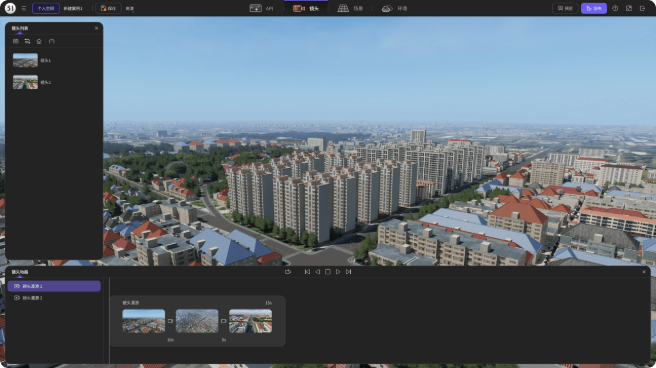
Task: Click the layout icon next to help
Action: [629, 8]
